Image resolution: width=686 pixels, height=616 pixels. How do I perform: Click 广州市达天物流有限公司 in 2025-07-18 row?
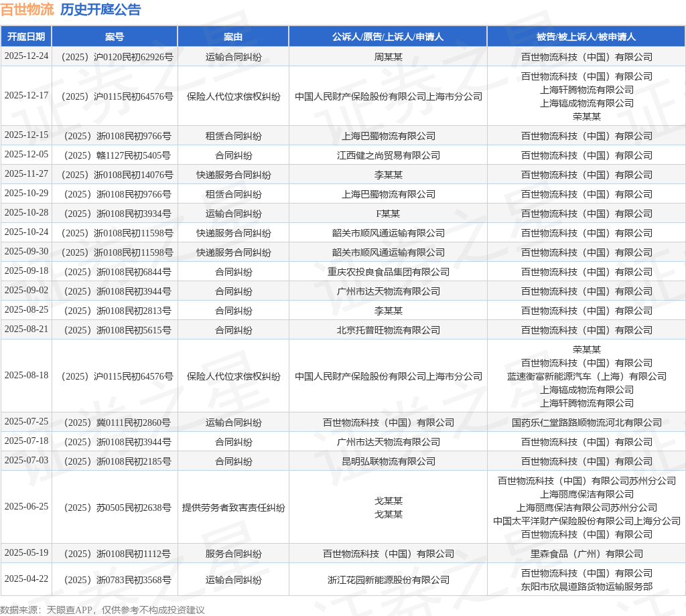[x=388, y=442]
